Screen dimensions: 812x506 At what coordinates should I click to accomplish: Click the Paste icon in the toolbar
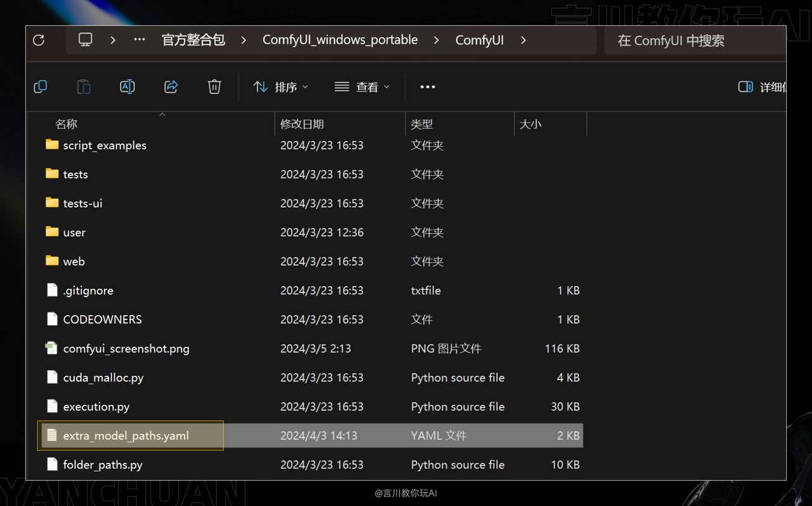[84, 86]
